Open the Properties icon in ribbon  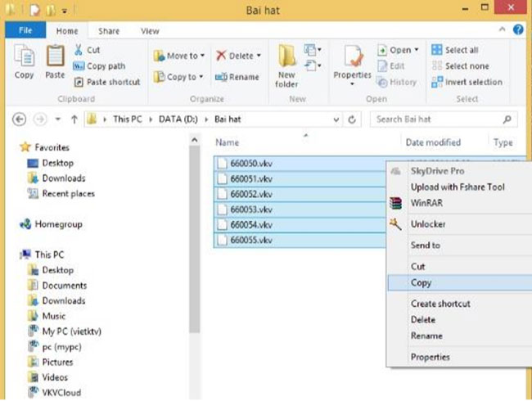[x=352, y=62]
